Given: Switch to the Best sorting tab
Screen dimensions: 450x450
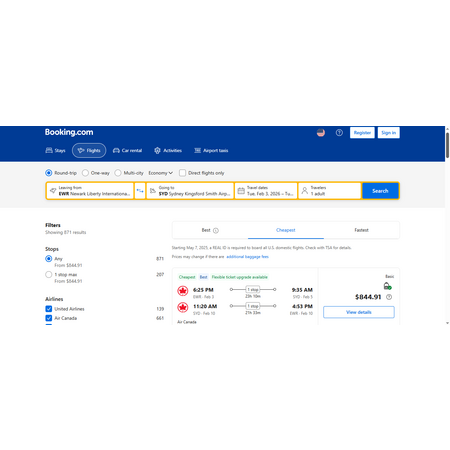Looking at the screenshot, I should coord(210,230).
